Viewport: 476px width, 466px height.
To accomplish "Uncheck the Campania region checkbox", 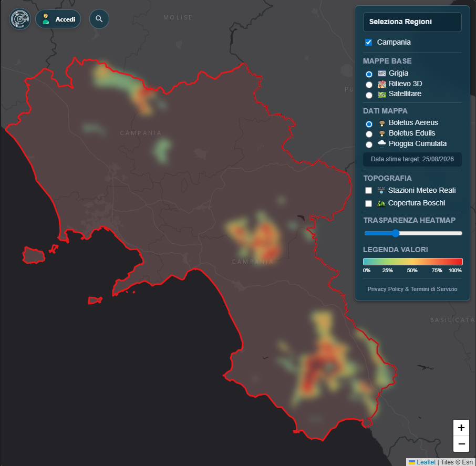I will pos(368,42).
